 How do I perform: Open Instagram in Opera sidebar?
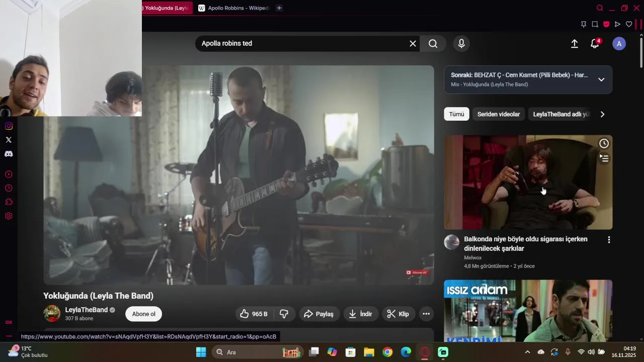click(x=9, y=126)
